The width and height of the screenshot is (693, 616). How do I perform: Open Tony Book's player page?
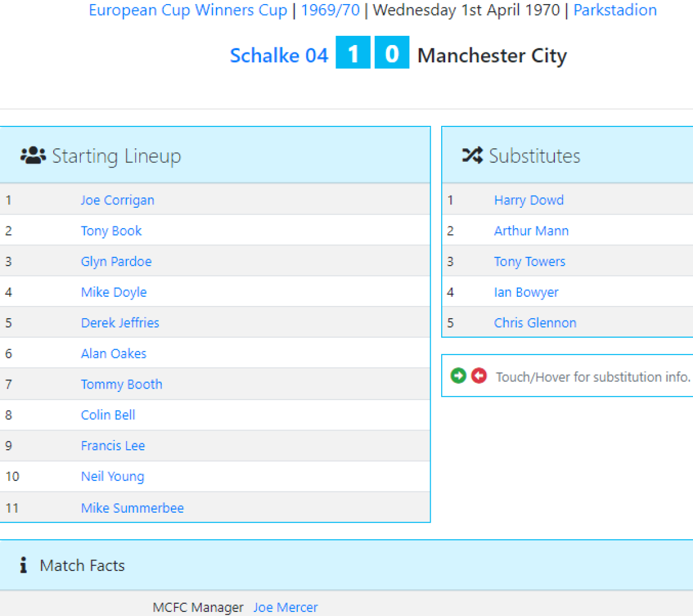(x=111, y=231)
